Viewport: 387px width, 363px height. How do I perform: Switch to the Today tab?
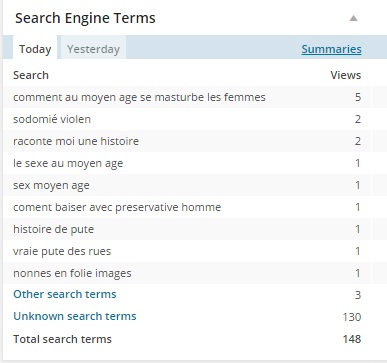click(35, 49)
